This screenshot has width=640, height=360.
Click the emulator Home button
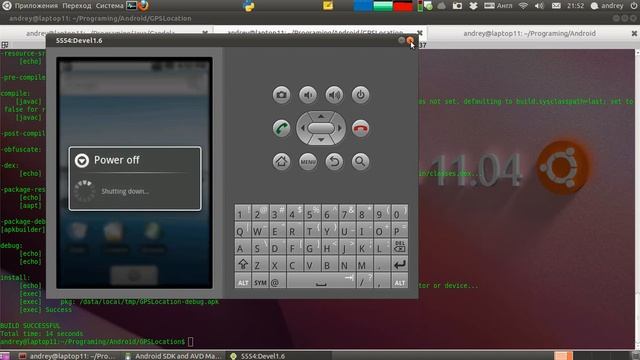coord(281,162)
